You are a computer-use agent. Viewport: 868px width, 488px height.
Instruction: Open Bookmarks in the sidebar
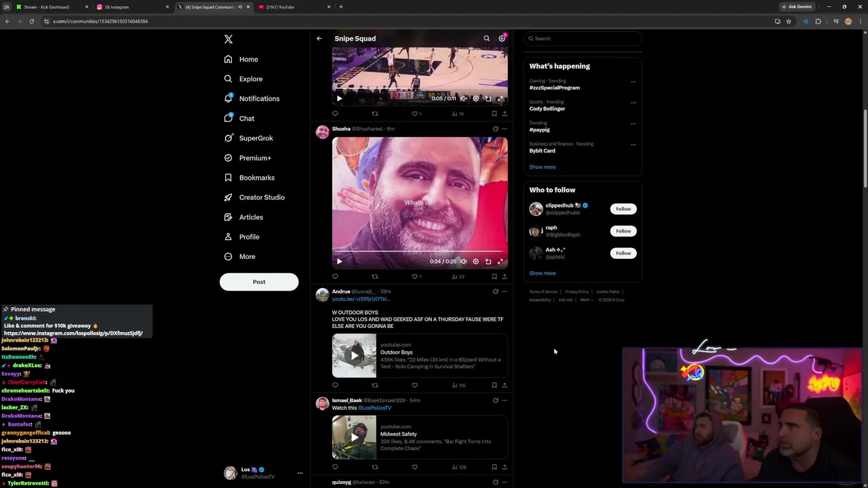click(x=250, y=178)
